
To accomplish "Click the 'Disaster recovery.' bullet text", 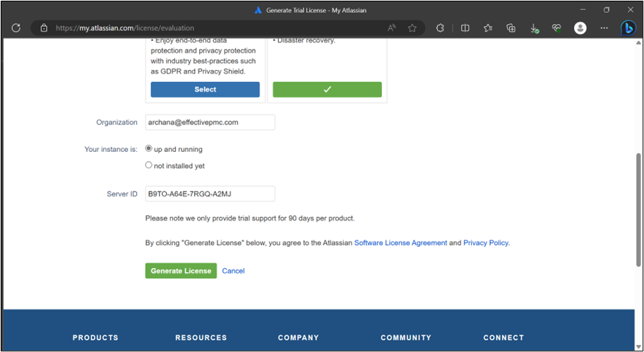I will 304,40.
